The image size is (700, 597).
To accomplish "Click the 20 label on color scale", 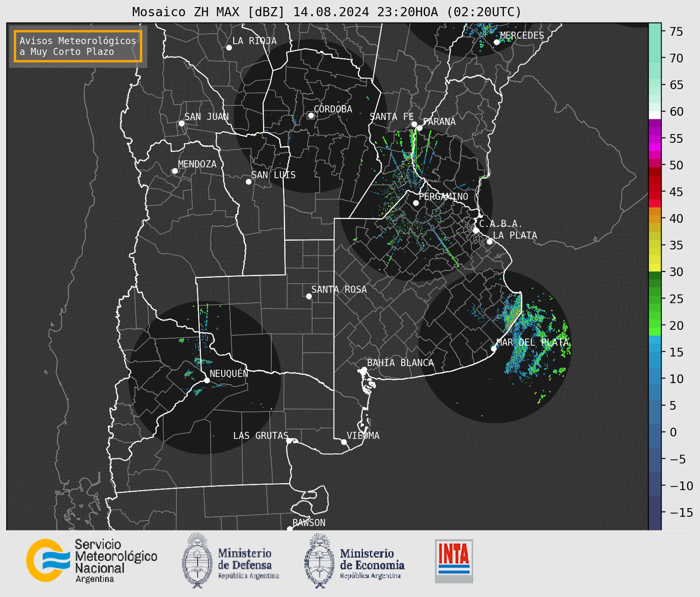I will 676,325.
